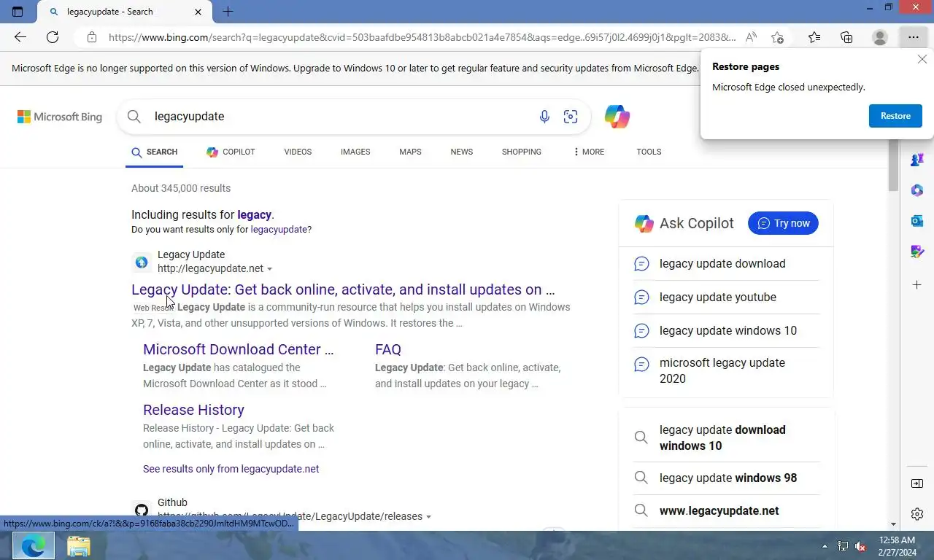Viewport: 934px width, 560px height.
Task: Click search magnifier in Bing box
Action: tap(134, 117)
